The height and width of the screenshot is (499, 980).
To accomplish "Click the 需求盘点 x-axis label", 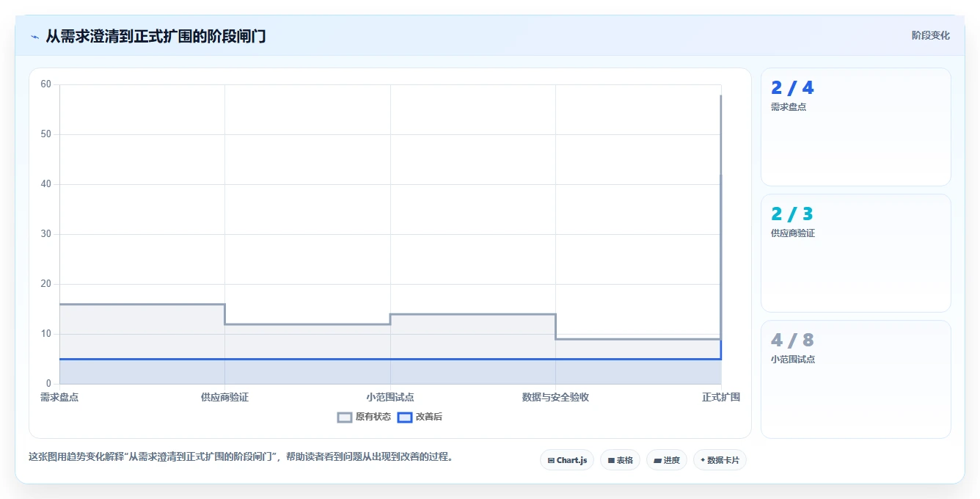I will 59,397.
